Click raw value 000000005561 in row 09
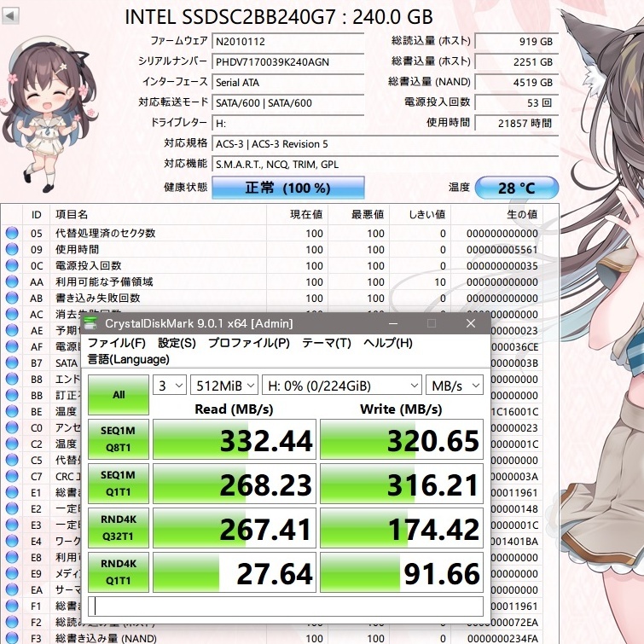The width and height of the screenshot is (644, 644). coord(502,249)
